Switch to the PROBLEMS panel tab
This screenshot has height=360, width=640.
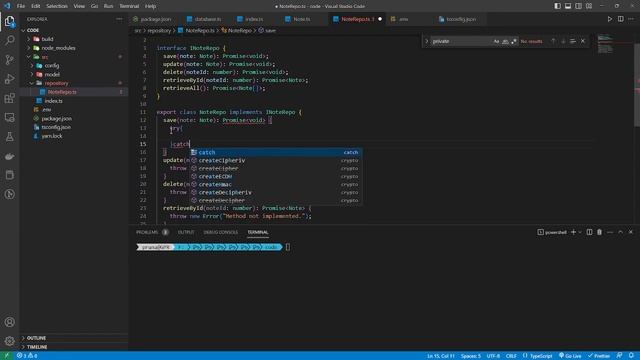(x=147, y=232)
